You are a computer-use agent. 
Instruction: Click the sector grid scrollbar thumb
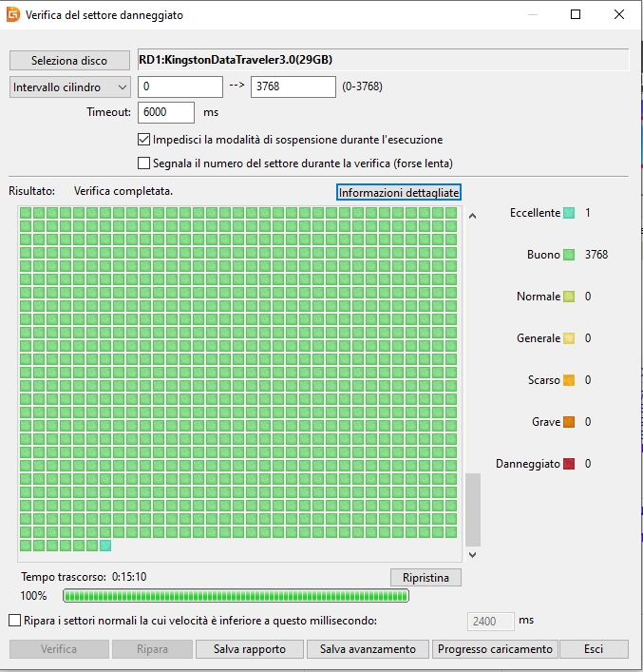473,510
